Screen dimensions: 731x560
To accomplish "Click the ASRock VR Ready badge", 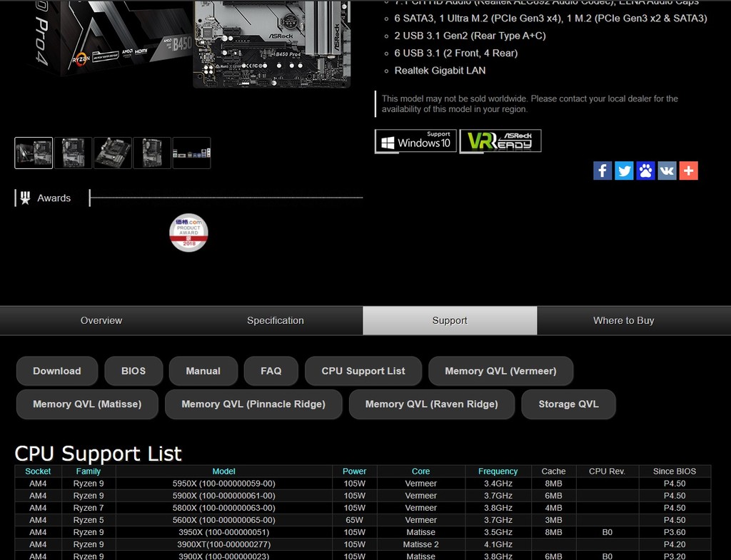I will 500,141.
